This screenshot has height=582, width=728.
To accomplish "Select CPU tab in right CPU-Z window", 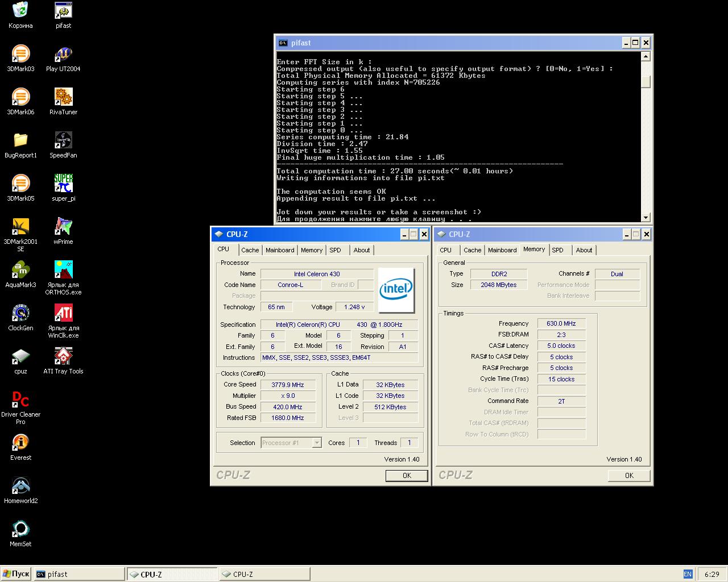I will point(446,250).
